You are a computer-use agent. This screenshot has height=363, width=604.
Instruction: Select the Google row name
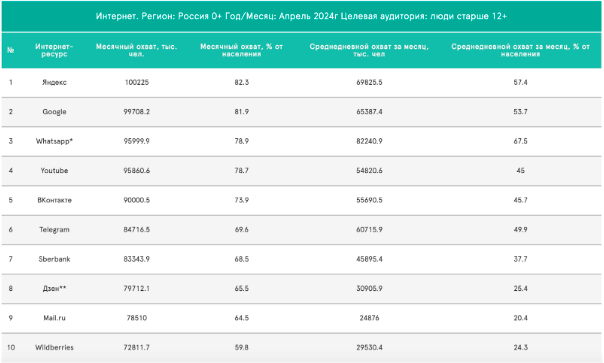(x=54, y=112)
